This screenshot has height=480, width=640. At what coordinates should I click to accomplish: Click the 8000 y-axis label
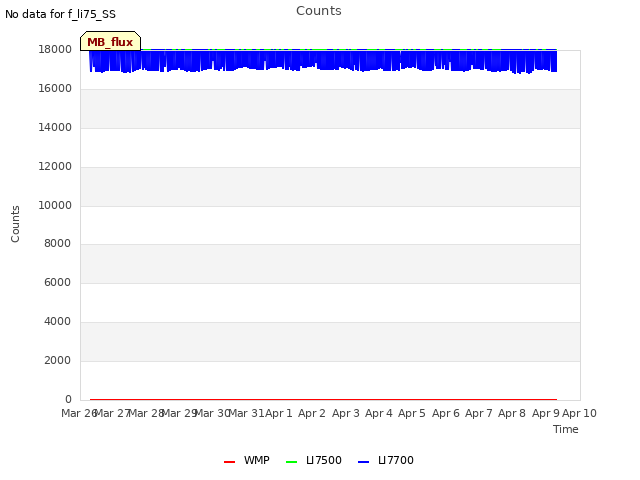click(58, 244)
